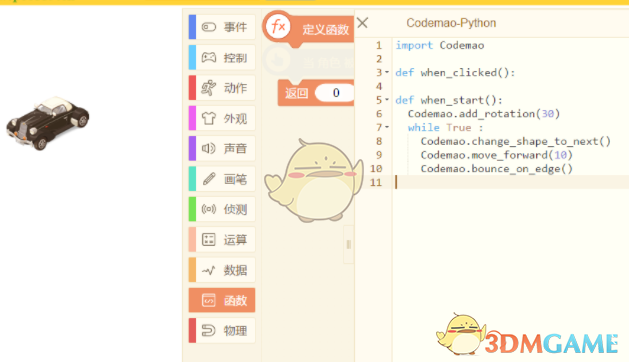Click the running figure icon beside 动作
The height and width of the screenshot is (362, 629).
[x=209, y=87]
